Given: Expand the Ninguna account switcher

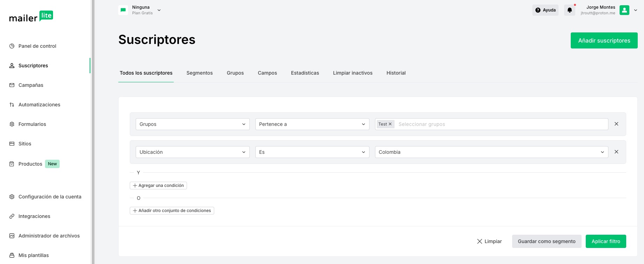Looking at the screenshot, I should point(159,10).
